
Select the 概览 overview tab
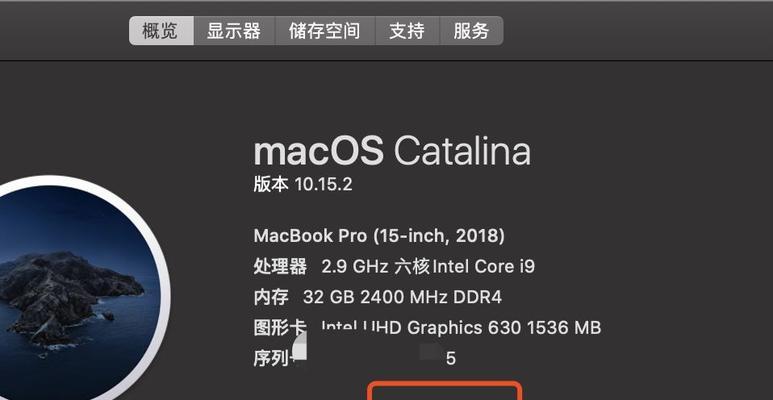pyautogui.click(x=161, y=31)
